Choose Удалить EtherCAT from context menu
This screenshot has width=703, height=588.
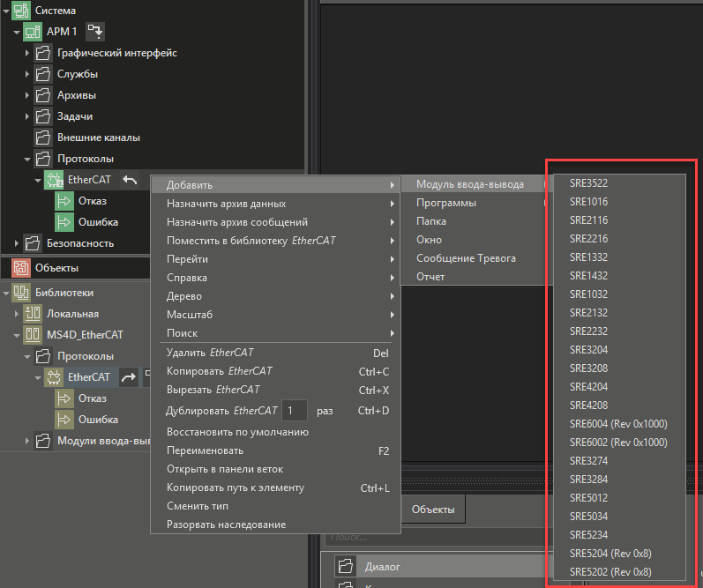coord(275,353)
